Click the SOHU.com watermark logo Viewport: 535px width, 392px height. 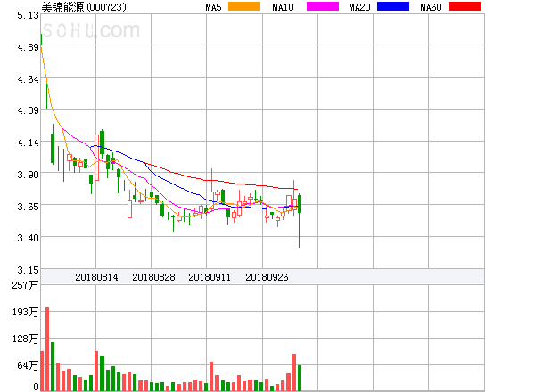pyautogui.click(x=91, y=30)
